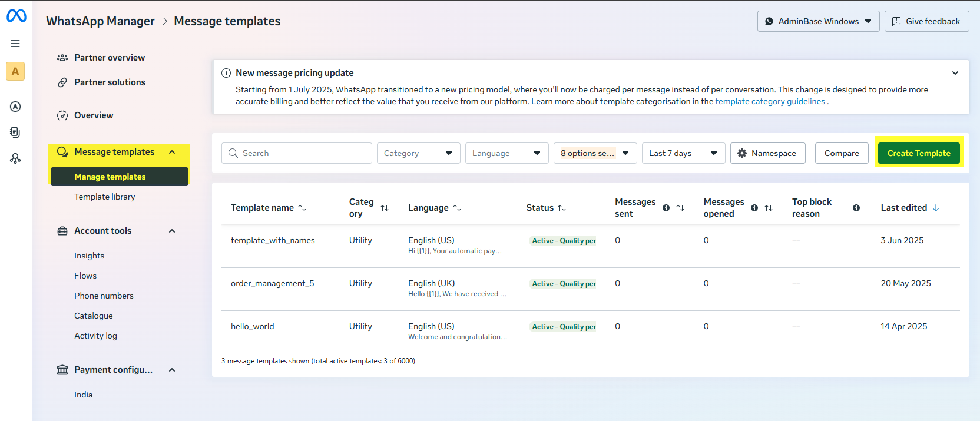Click the template Search input field
Viewport: 980px width, 421px height.
[x=297, y=153]
